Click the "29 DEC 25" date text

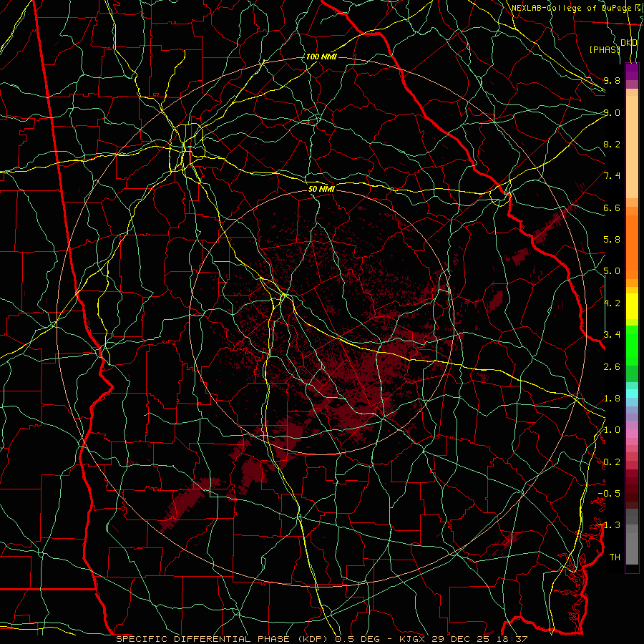point(460,639)
